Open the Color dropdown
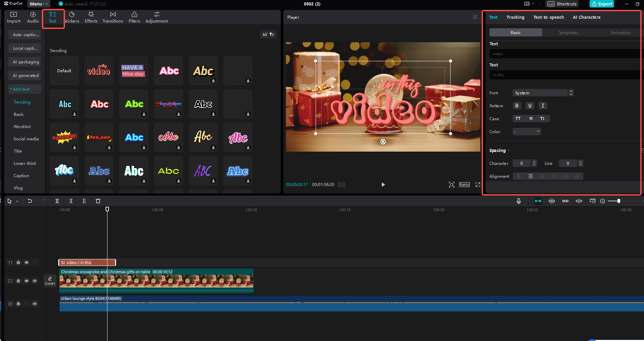644x341 pixels. (x=527, y=131)
